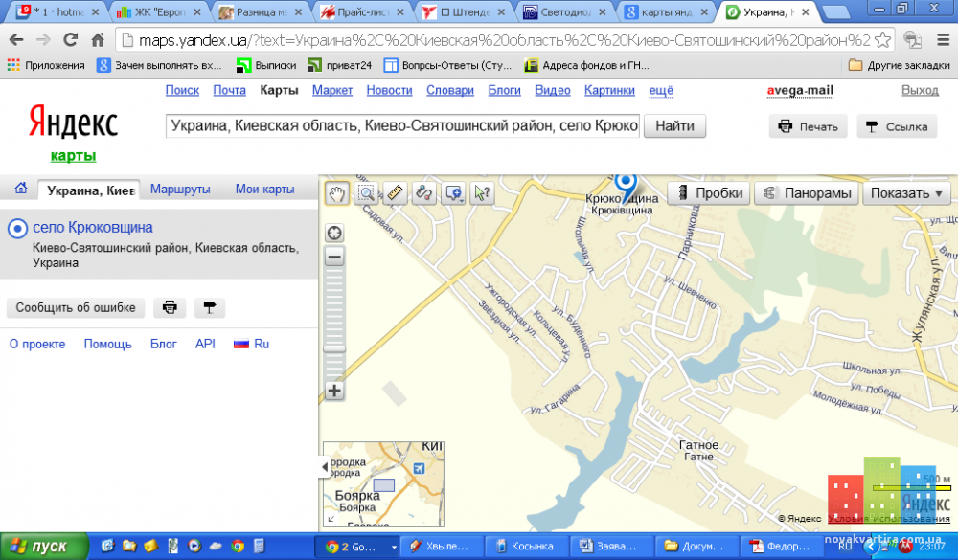Select the hand pan tool on map
This screenshot has width=958, height=560.
[336, 193]
